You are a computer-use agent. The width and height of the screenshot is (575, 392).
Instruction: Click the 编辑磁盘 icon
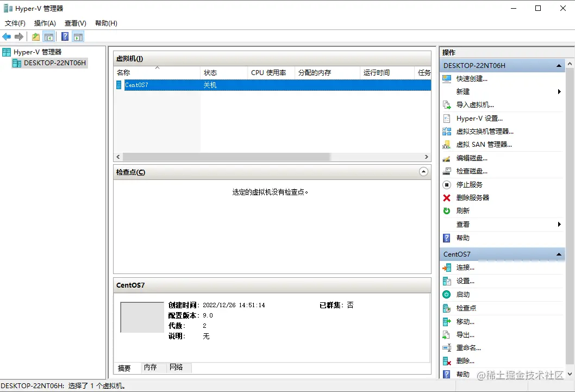pos(446,158)
